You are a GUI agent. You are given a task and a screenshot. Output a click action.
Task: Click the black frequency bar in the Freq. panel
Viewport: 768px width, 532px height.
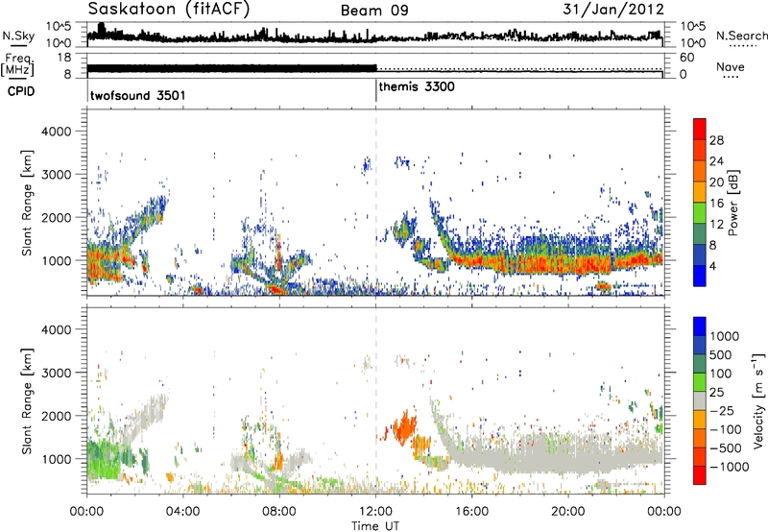tap(231, 68)
